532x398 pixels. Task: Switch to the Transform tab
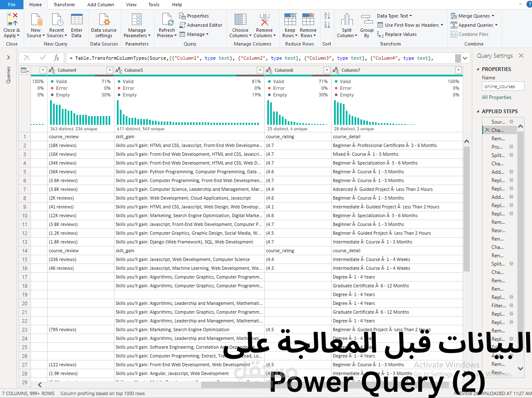[x=64, y=5]
